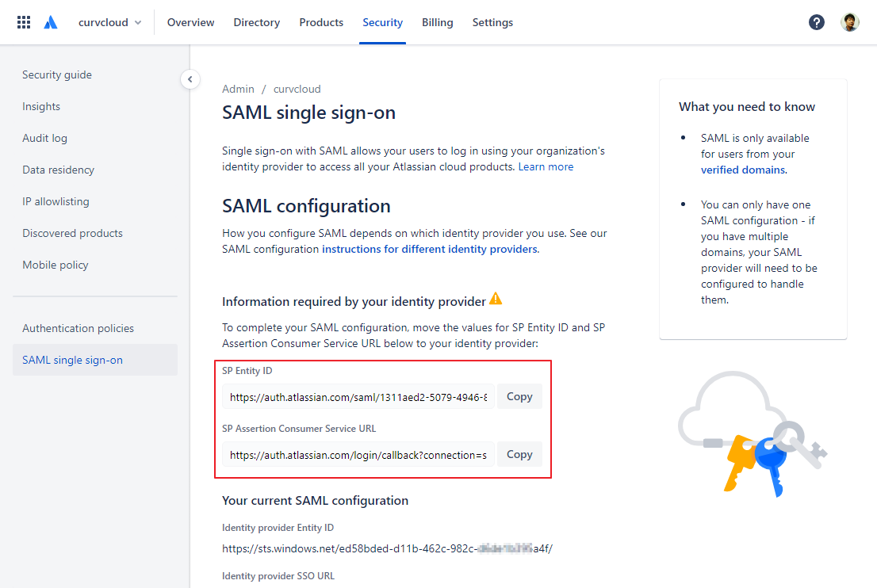Copy the SP Assertion Consumer Service URL

click(519, 454)
